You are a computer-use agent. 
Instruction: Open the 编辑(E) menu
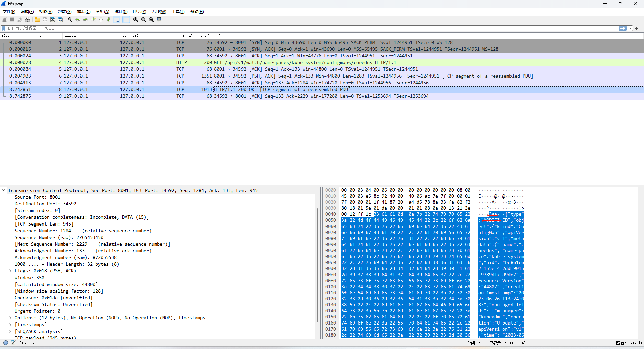click(27, 12)
